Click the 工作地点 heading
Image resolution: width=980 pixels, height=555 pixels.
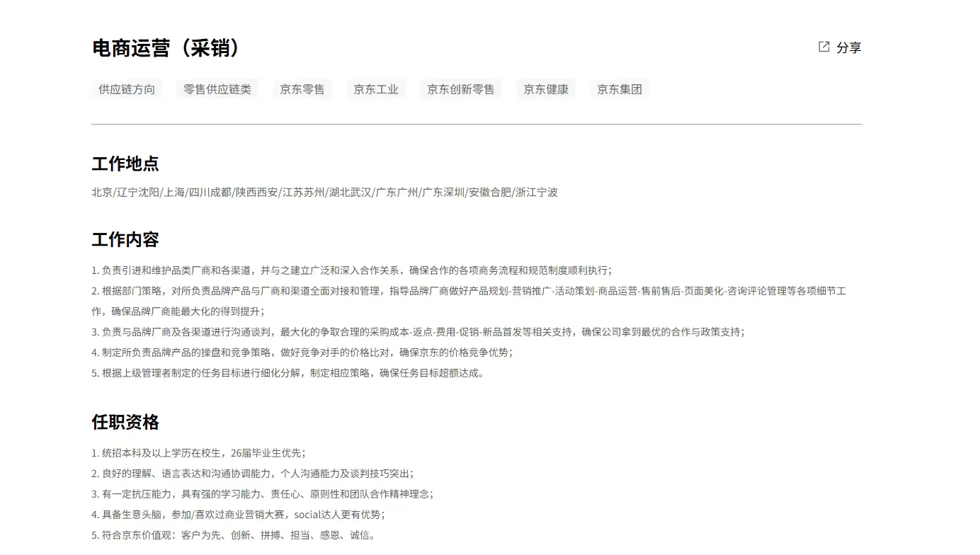coord(125,164)
